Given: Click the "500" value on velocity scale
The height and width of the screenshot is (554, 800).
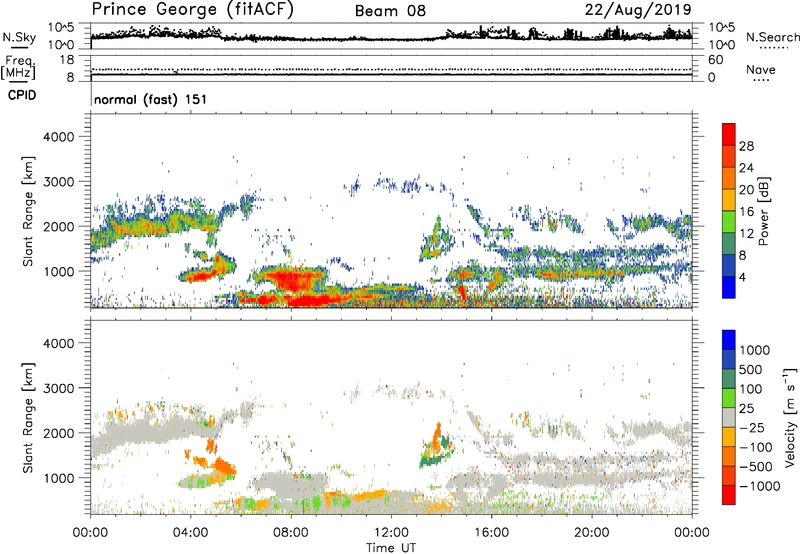Looking at the screenshot, I should [752, 370].
